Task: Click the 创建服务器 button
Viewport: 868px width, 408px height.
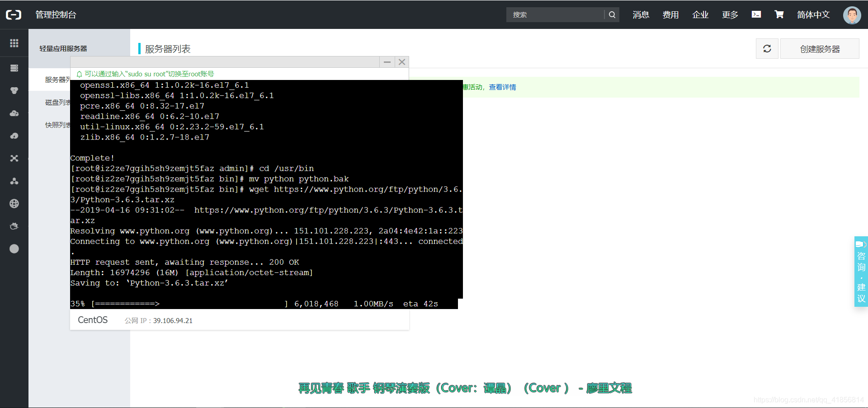Action: (820, 48)
